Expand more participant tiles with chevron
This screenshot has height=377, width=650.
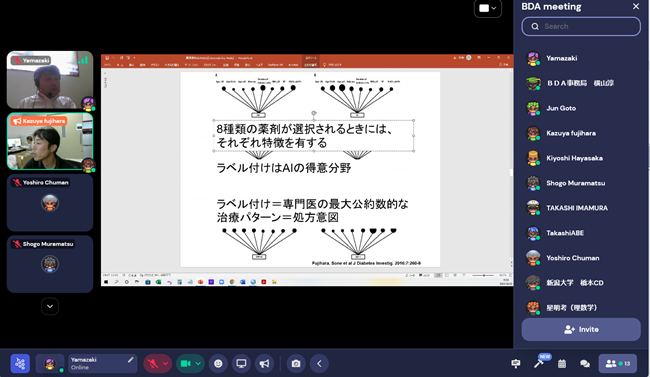click(50, 306)
